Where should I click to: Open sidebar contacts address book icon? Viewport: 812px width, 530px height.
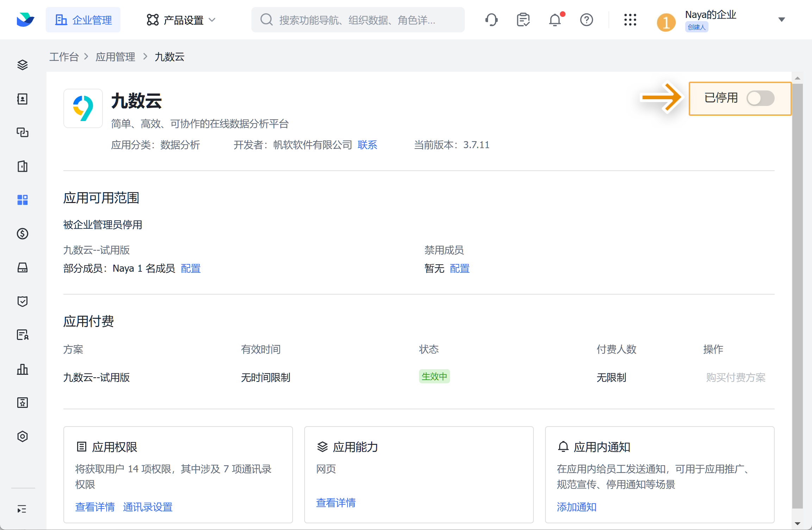[23, 99]
